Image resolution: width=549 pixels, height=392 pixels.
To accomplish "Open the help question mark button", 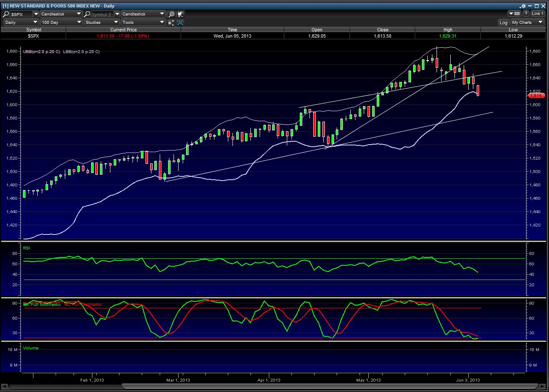I will [x=526, y=14].
